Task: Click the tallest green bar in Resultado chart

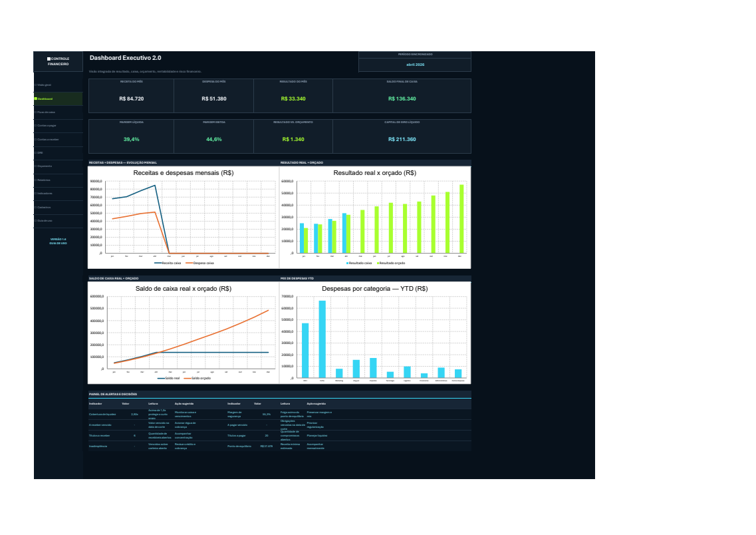Action: click(x=461, y=219)
